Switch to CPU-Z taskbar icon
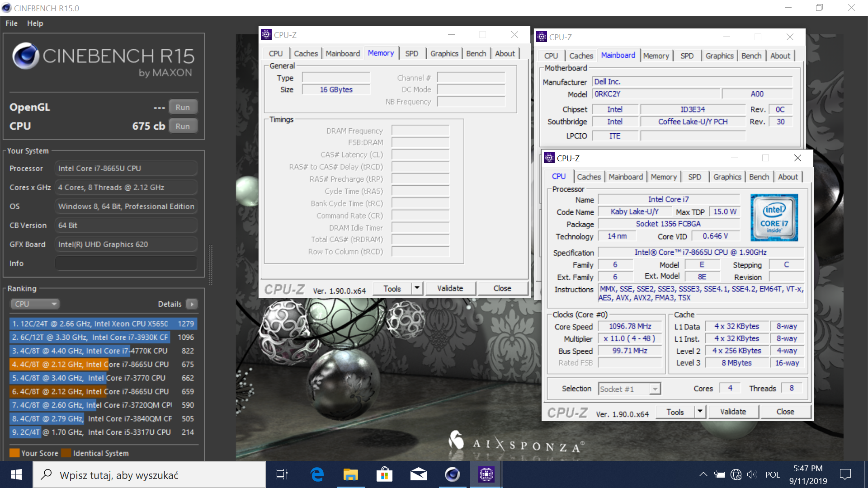 [x=486, y=474]
